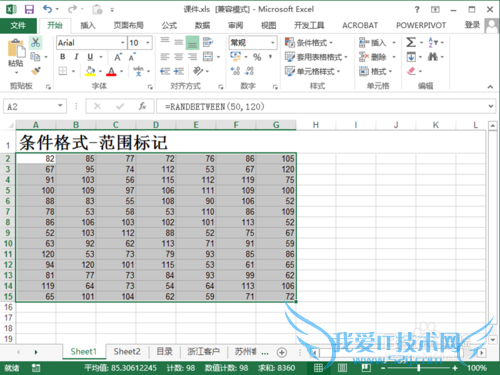The height and width of the screenshot is (375, 500).
Task: Increase indent icon
Action: pos(179,71)
